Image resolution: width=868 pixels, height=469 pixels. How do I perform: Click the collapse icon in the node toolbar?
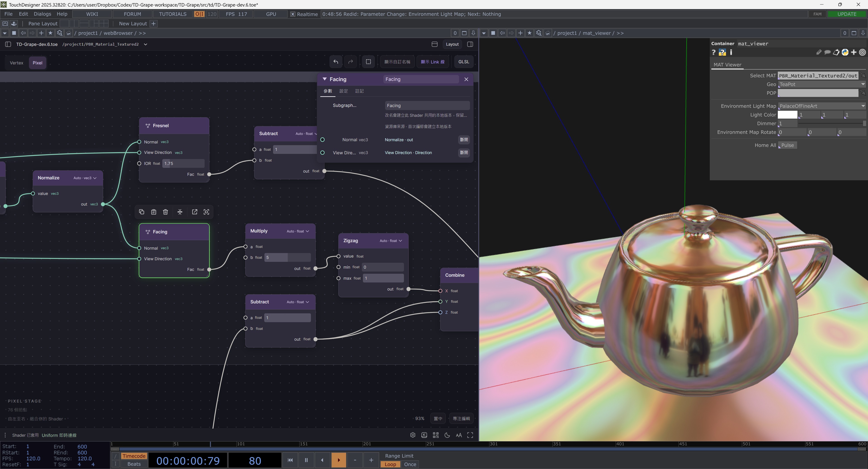[180, 212]
